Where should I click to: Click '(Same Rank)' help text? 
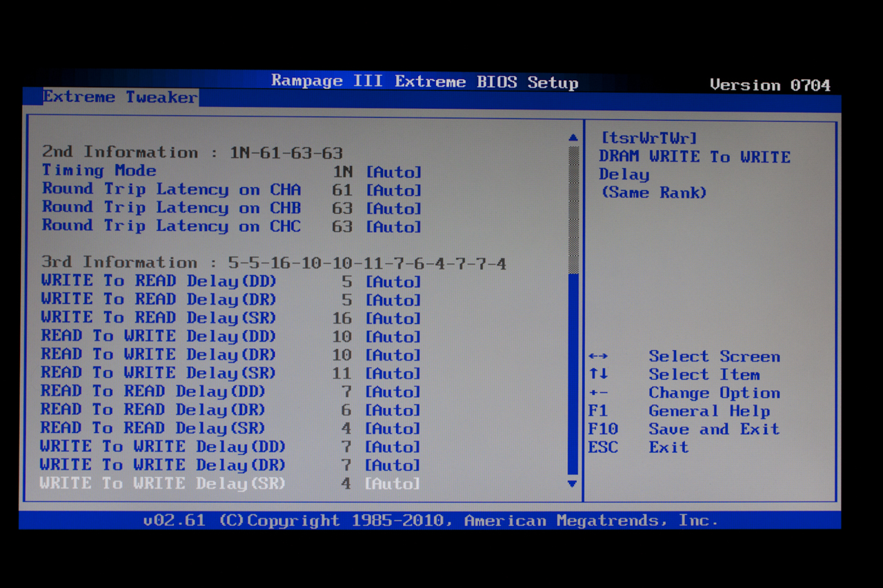point(654,193)
